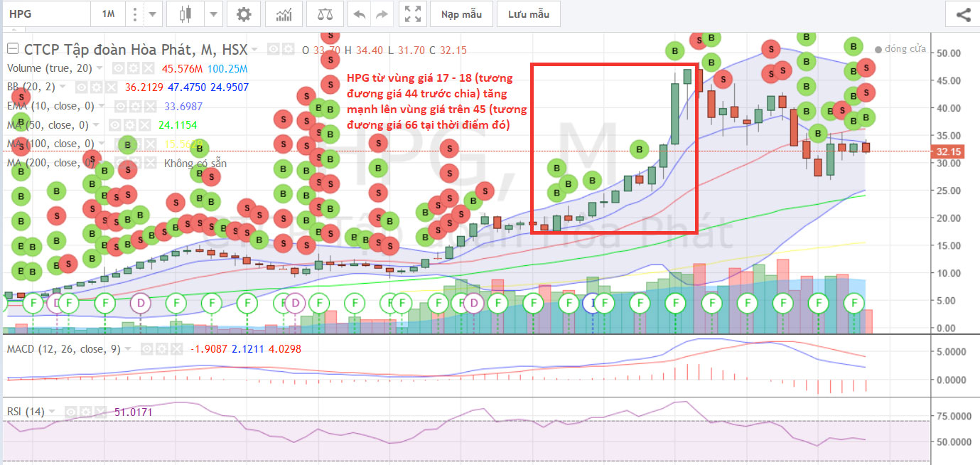Click EMA value 33.6987
Image resolution: width=980 pixels, height=465 pixels.
183,106
